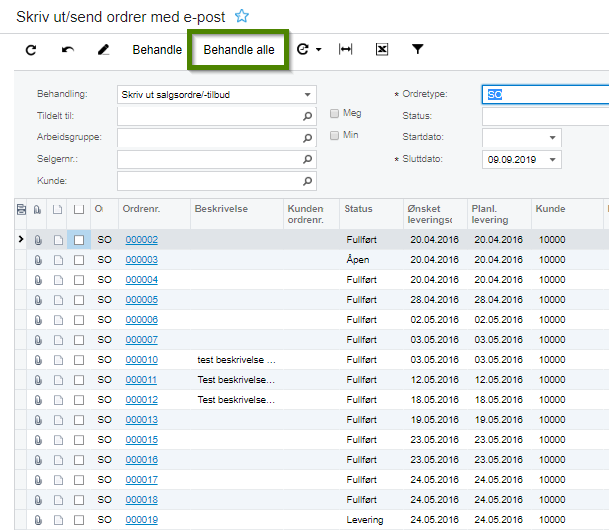Click the refresh icon in toolbar
This screenshot has width=609, height=530.
point(31,49)
